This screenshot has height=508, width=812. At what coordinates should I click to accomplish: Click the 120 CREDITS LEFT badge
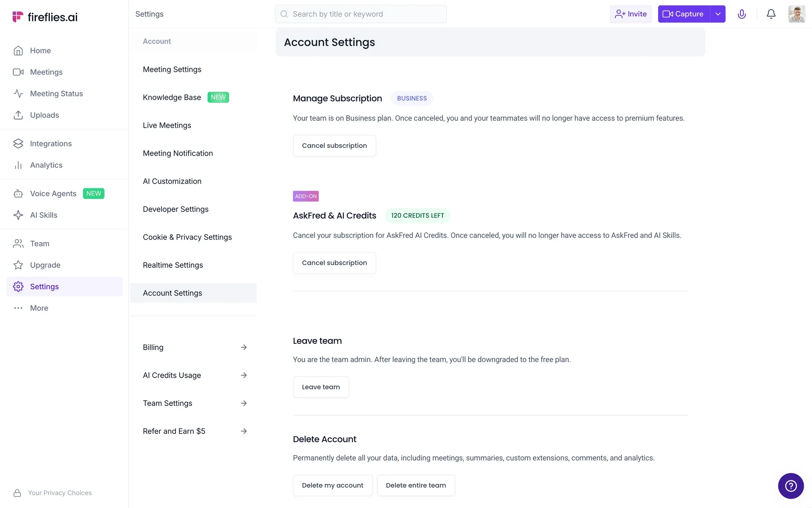pos(417,215)
